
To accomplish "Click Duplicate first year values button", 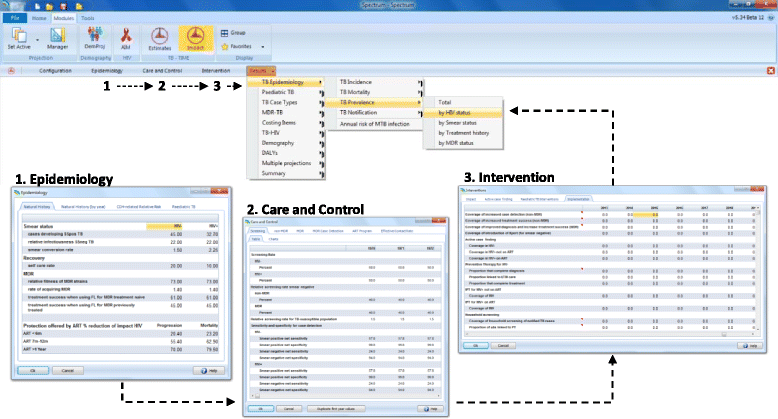I will 336,409.
